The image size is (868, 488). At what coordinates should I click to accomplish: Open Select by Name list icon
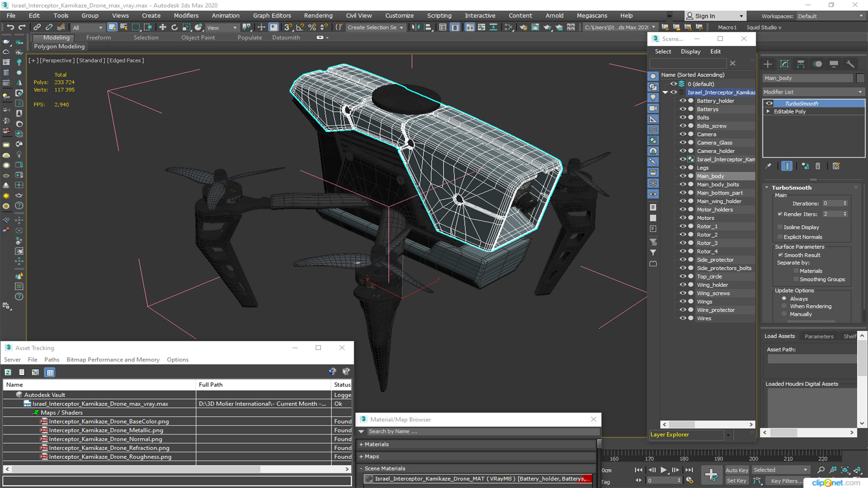click(x=123, y=27)
